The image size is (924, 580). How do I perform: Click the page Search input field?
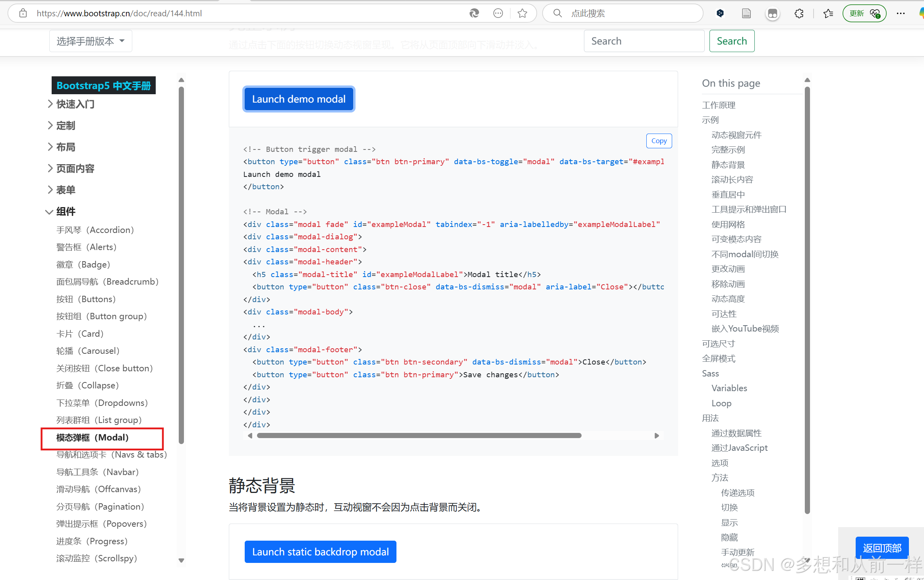(x=644, y=41)
